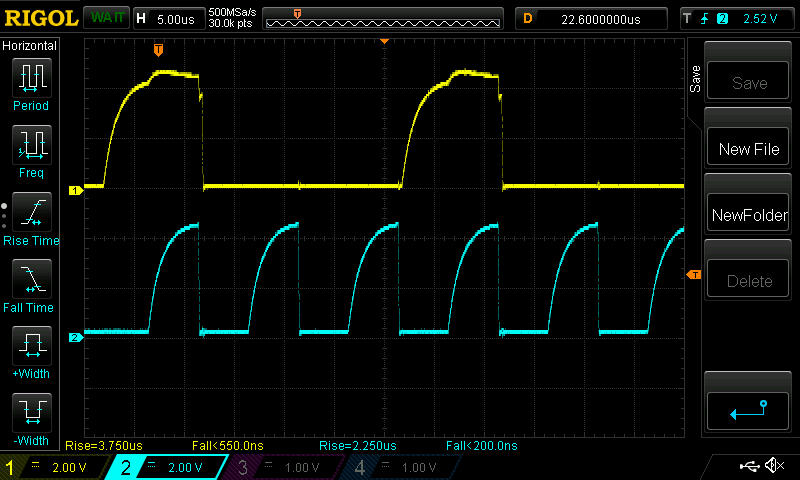
Task: Select the +Width measurement icon
Action: pos(32,346)
